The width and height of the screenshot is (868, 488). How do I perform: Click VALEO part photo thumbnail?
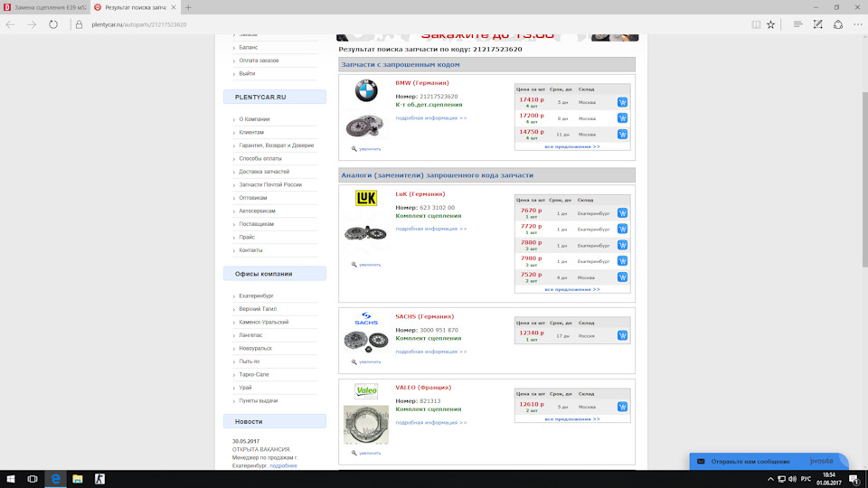click(x=366, y=425)
